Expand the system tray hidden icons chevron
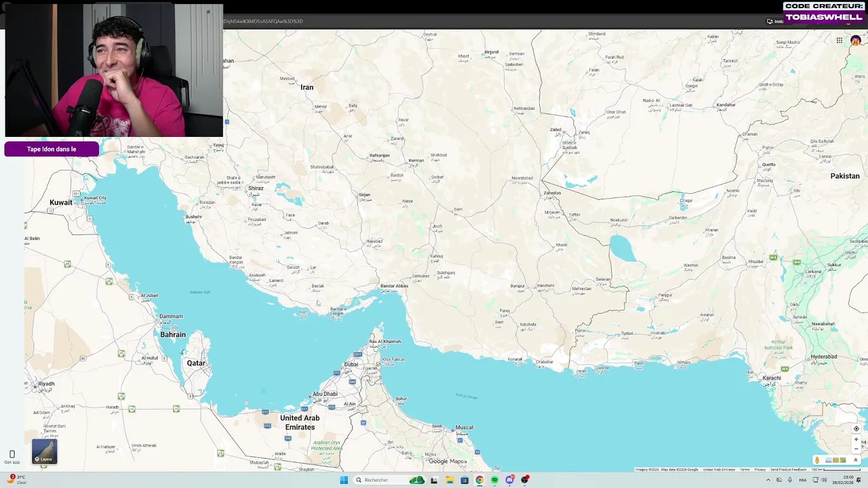 pyautogui.click(x=768, y=480)
